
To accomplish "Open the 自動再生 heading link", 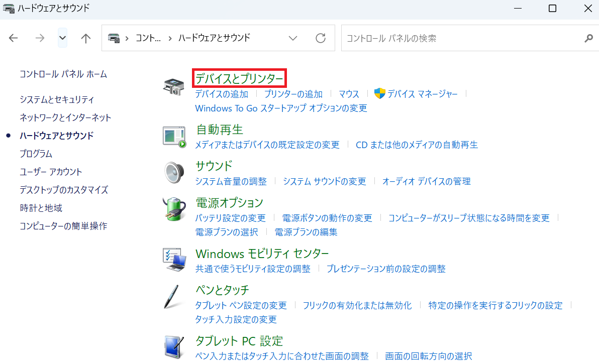I will click(x=220, y=130).
